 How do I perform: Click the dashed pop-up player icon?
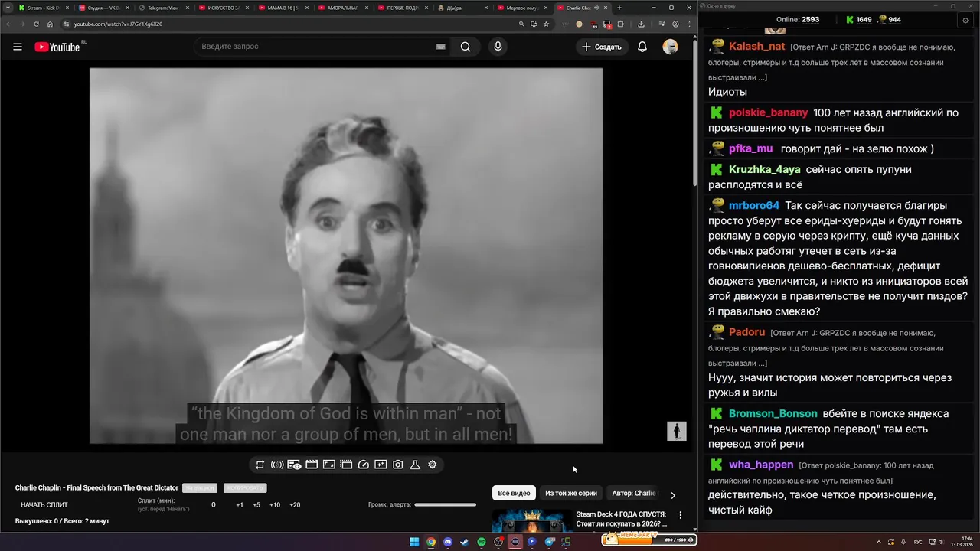[x=346, y=465]
